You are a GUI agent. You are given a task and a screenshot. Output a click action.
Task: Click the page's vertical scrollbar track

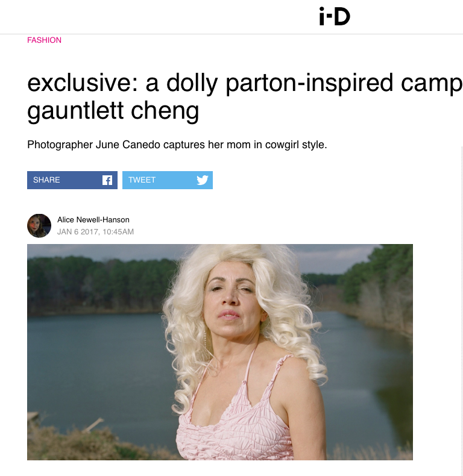tap(461, 310)
